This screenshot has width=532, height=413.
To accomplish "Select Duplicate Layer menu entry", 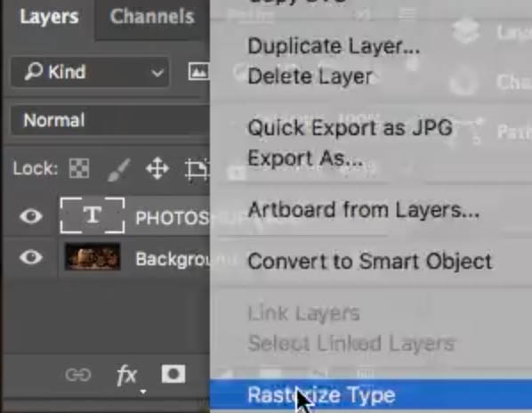I will tap(334, 45).
